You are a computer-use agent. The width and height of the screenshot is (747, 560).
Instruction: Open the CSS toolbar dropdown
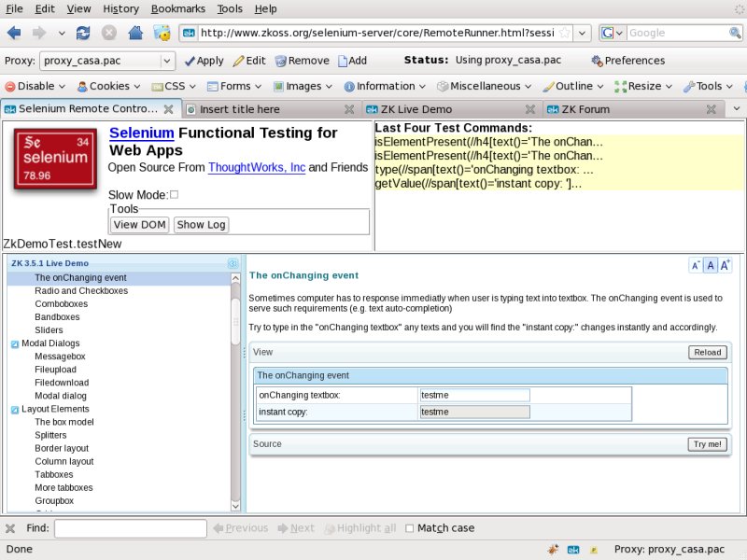174,86
